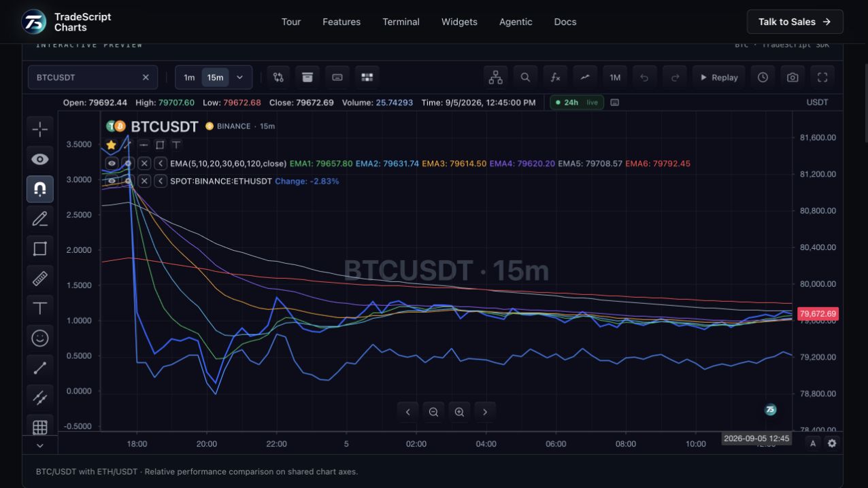Open the clock timezone tool

point(763,77)
